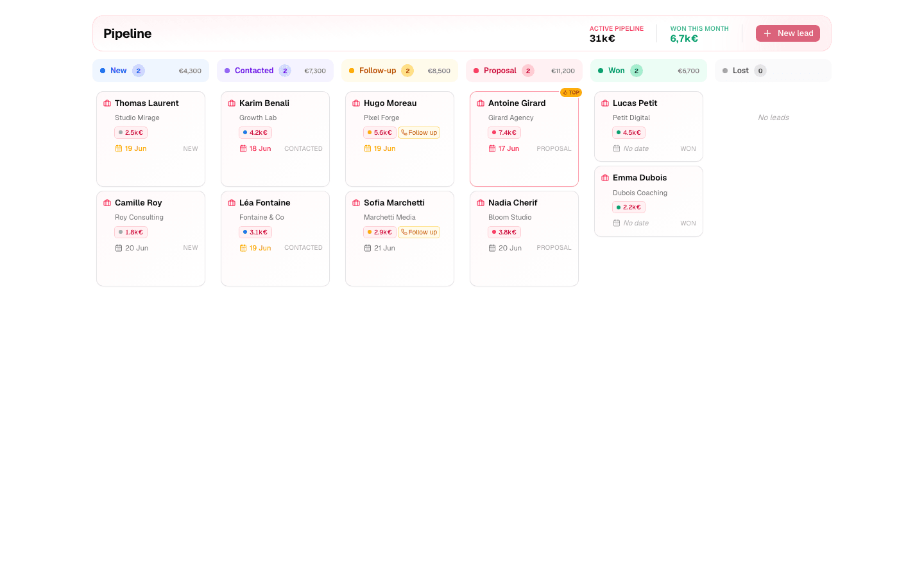Select the Proposal column header
The width and height of the screenshot is (924, 578).
[x=524, y=71]
